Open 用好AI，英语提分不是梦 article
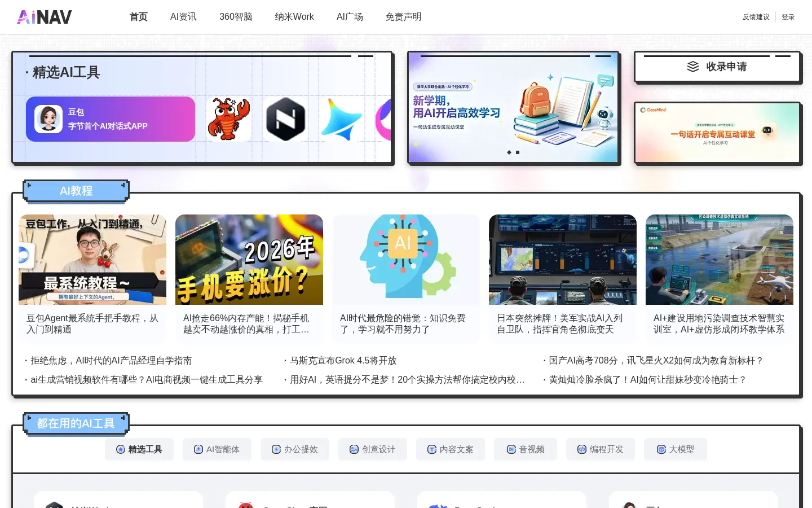812x508 pixels. 407,379
